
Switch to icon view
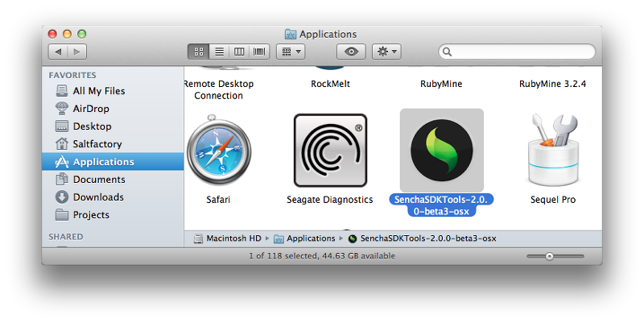[x=199, y=52]
